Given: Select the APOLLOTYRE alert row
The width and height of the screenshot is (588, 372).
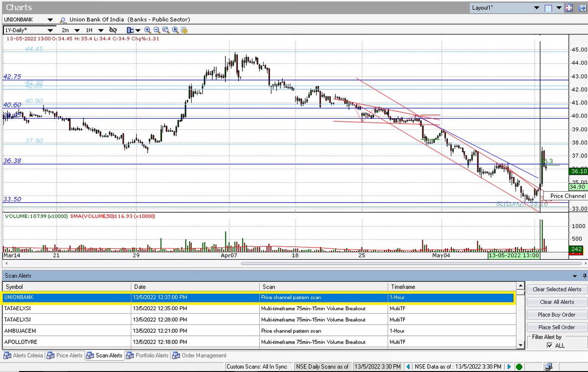Looking at the screenshot, I should click(259, 342).
